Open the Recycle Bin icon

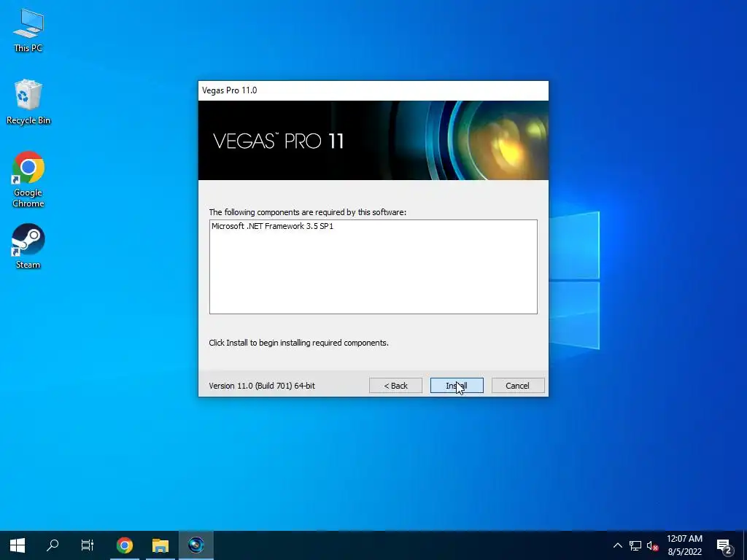pos(28,102)
